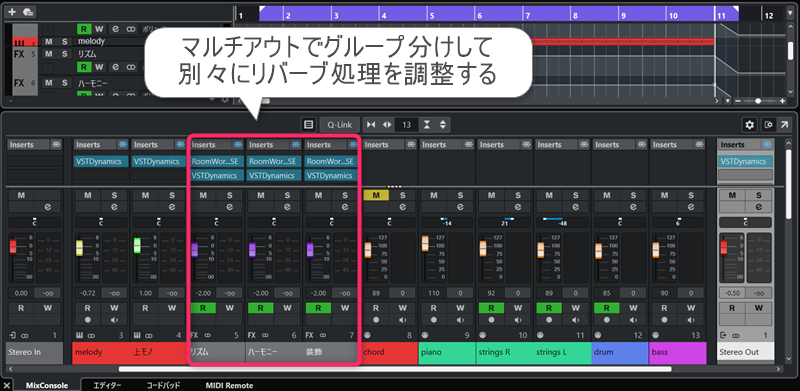
Task: Click the red fader on Stereo Out
Action: [x=723, y=248]
